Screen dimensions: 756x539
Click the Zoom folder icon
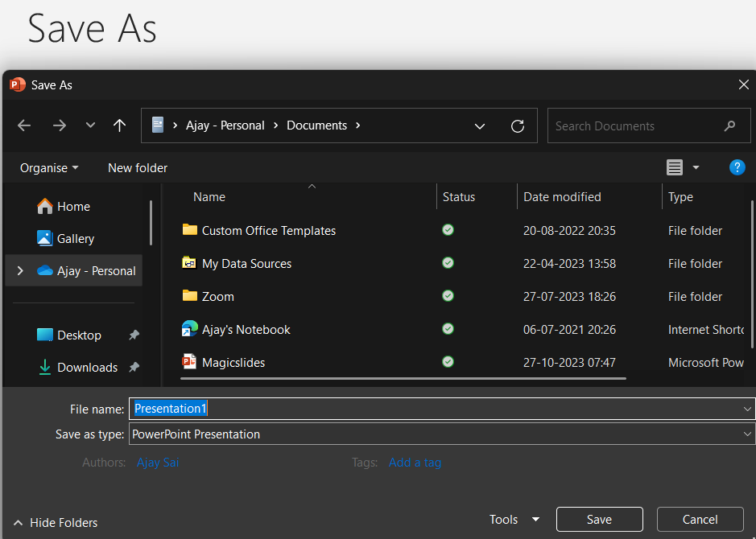[189, 296]
